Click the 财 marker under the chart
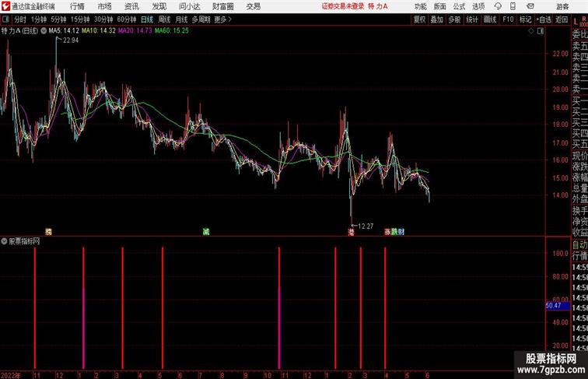 401,232
